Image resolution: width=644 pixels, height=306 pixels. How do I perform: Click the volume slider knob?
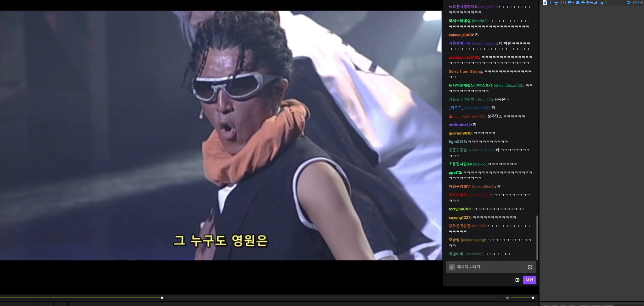coord(533,298)
